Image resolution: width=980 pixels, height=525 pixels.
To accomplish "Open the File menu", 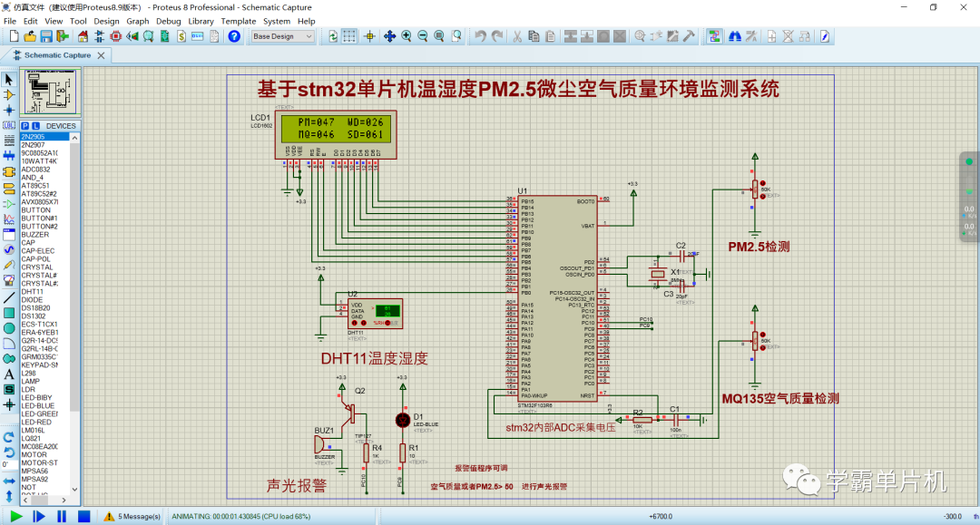I will [10, 21].
